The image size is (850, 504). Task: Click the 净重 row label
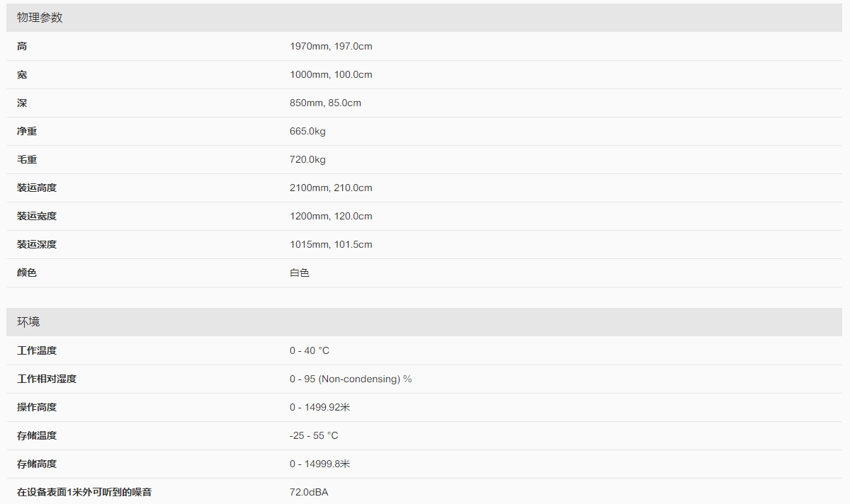point(27,132)
